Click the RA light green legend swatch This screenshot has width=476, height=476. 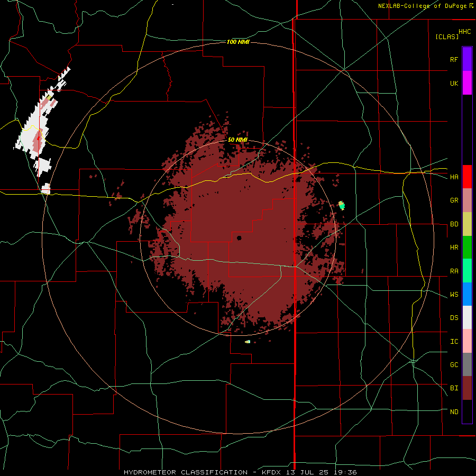coord(467,271)
